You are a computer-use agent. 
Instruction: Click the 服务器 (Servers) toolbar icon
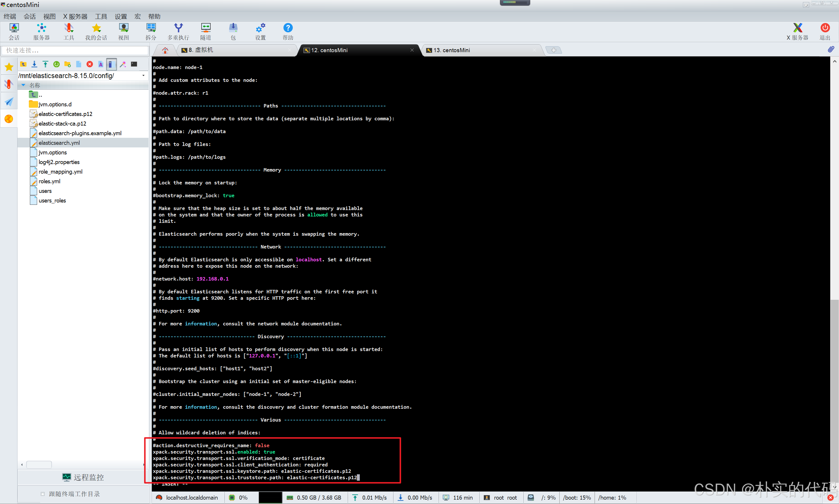(x=41, y=31)
